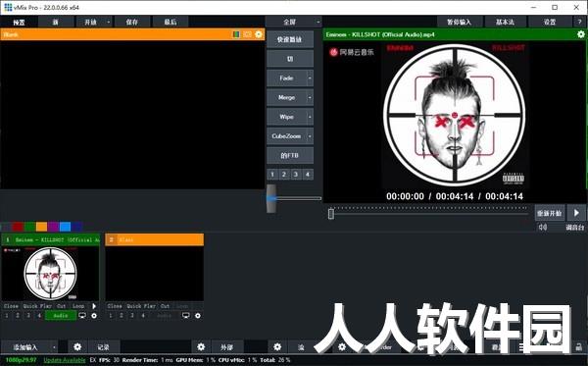Open the ? help button
This screenshot has height=366, width=588.
tap(580, 22)
